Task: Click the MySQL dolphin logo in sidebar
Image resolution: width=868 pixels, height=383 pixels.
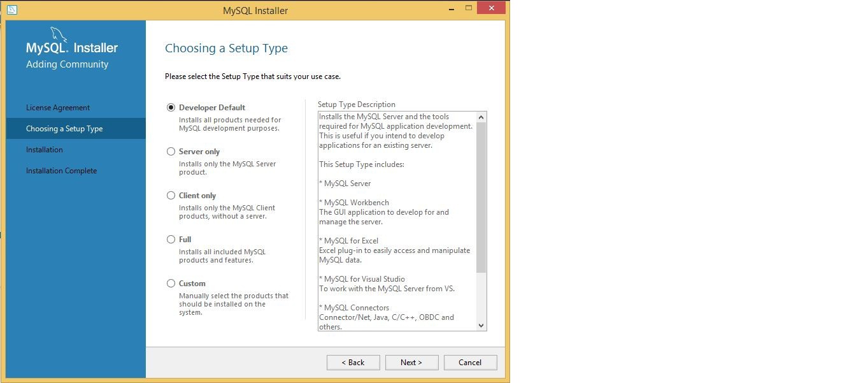Action: click(59, 34)
